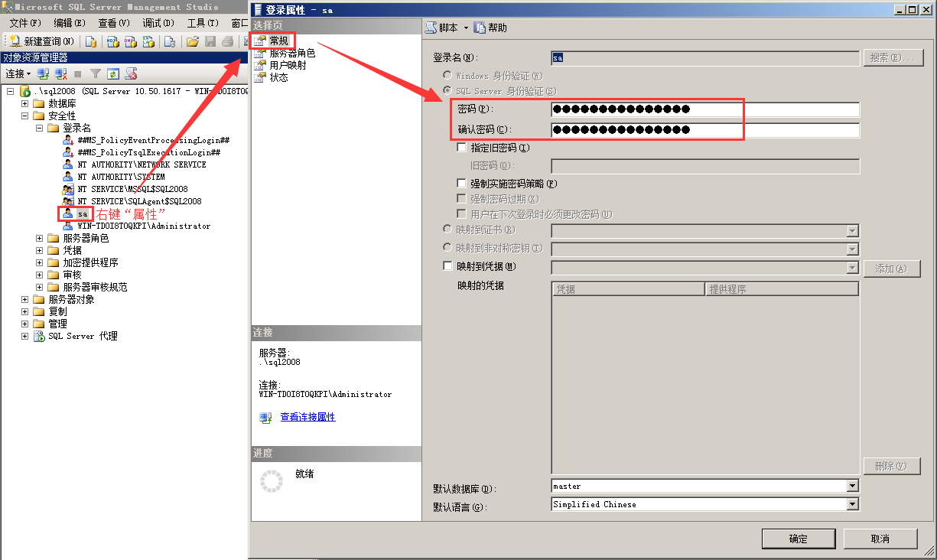Select ##MS_PolicyTsqlExecutionLogin## login
The height and width of the screenshot is (560, 937).
click(148, 152)
